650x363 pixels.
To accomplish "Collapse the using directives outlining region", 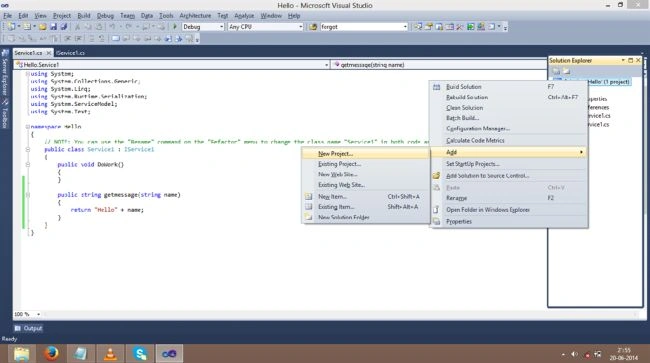I will (x=27, y=74).
